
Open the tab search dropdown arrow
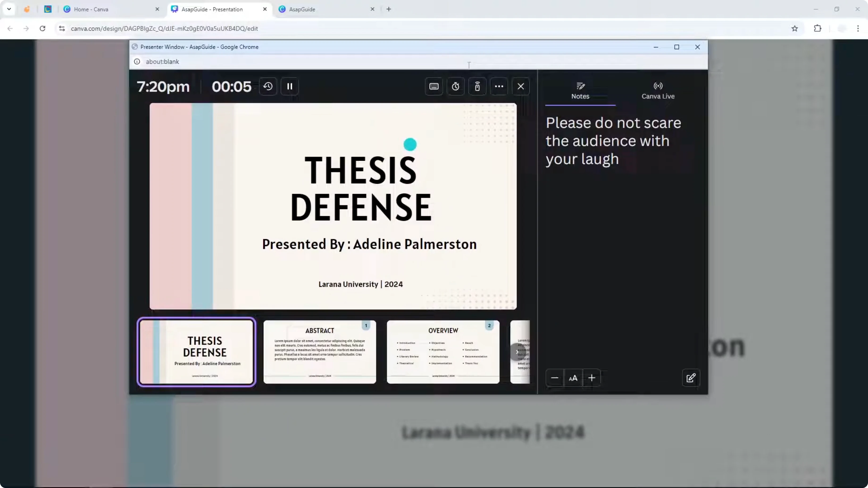click(x=9, y=9)
